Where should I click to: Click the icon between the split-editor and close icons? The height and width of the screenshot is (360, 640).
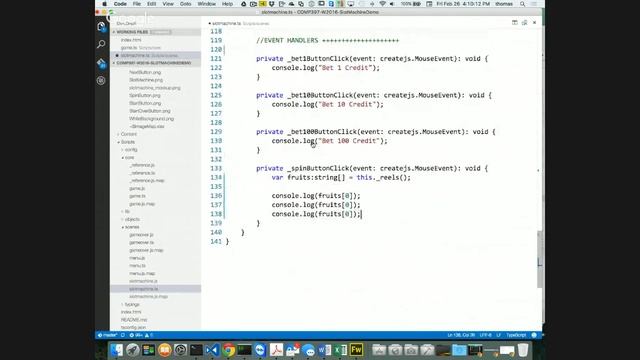pos(524,23)
